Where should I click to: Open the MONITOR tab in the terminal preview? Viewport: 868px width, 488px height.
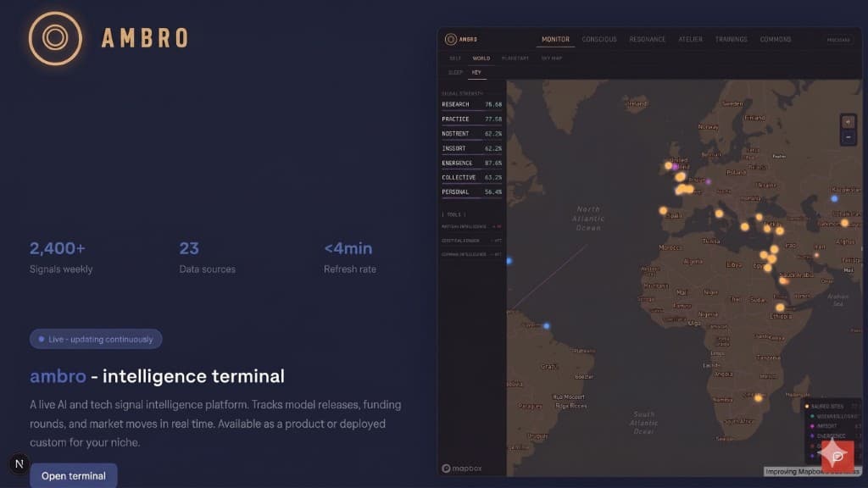pyautogui.click(x=555, y=39)
